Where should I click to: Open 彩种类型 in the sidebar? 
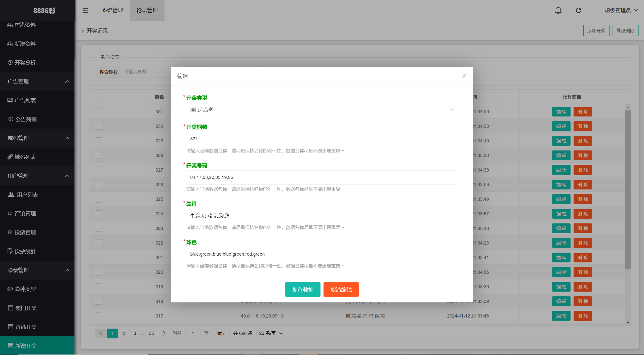pos(25,289)
